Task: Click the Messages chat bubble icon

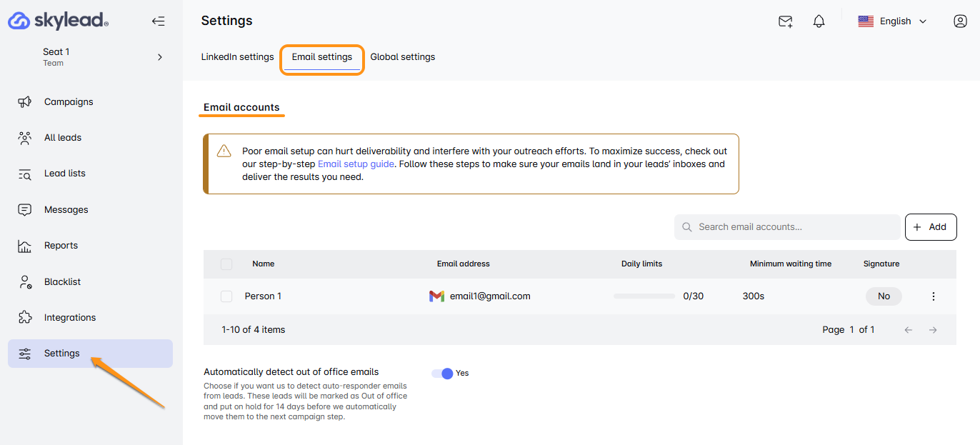Action: (x=24, y=210)
